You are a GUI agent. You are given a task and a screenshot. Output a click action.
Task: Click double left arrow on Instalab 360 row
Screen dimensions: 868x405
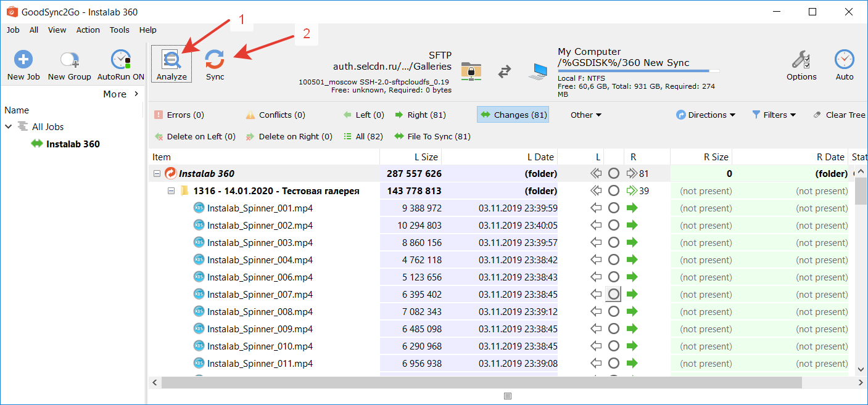(x=596, y=174)
